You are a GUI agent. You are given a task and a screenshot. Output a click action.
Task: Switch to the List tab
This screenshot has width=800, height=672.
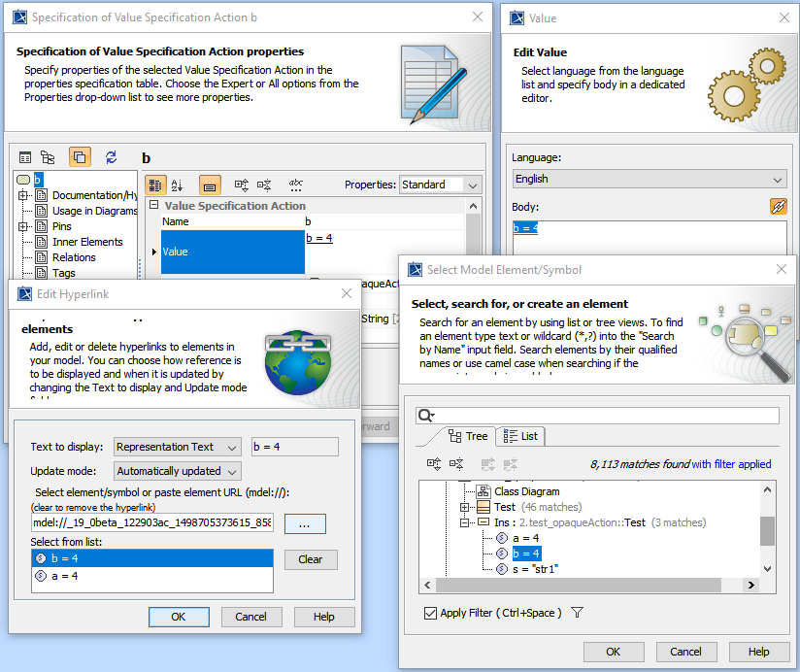pyautogui.click(x=520, y=436)
